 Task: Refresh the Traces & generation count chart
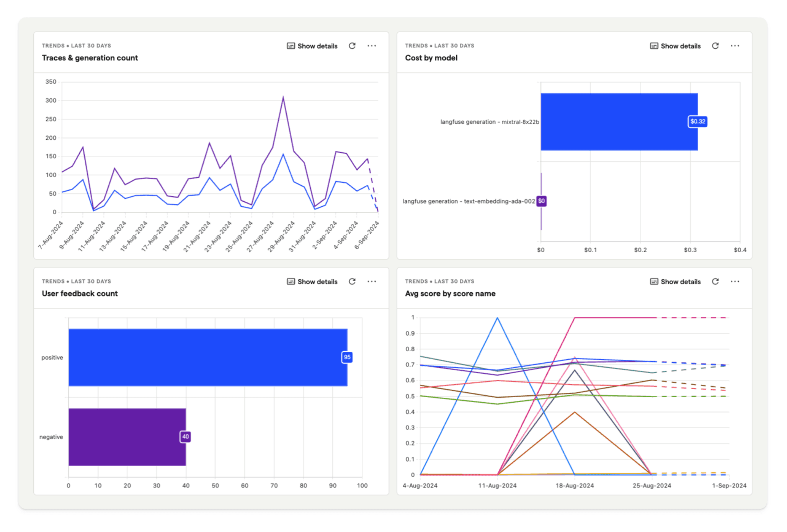(x=353, y=46)
